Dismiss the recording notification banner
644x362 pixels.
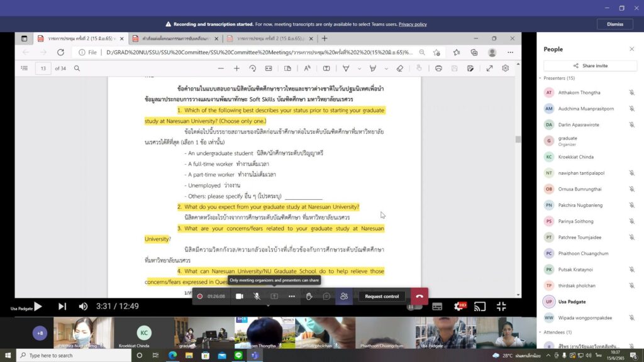(615, 25)
